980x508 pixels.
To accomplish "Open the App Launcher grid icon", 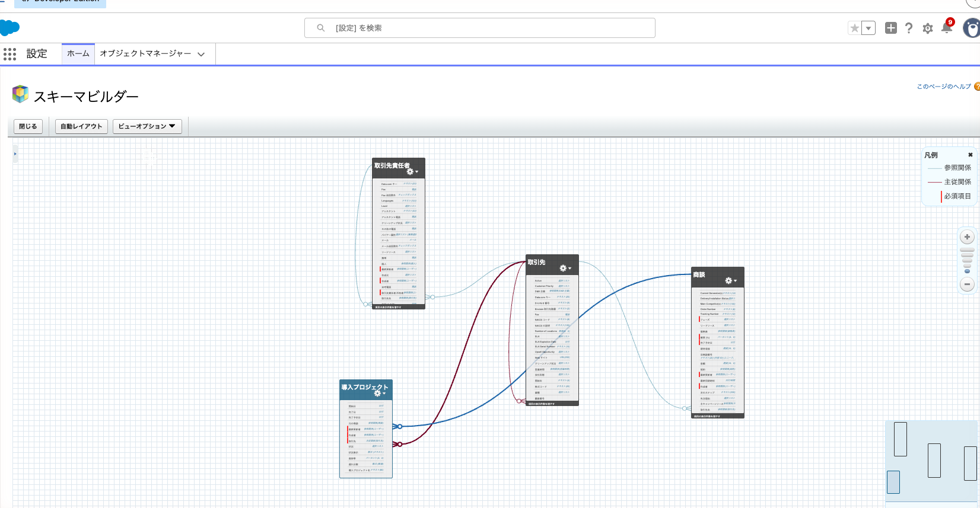I will point(9,54).
